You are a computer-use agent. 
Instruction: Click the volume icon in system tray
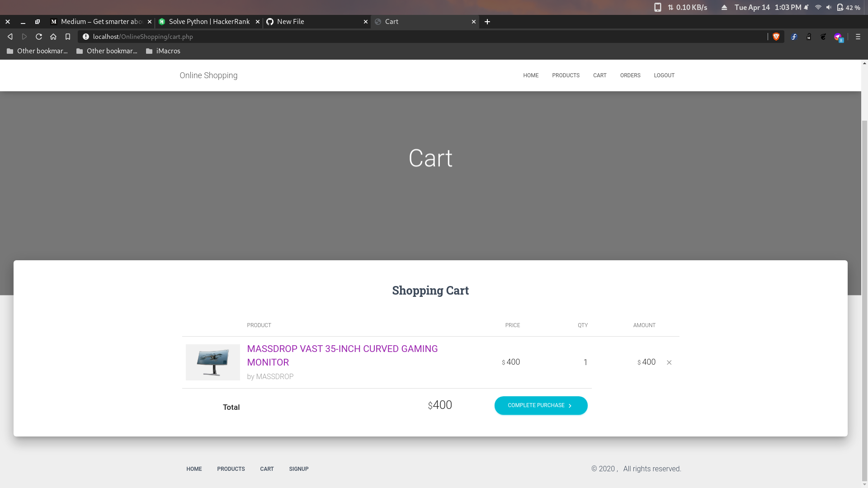point(829,7)
